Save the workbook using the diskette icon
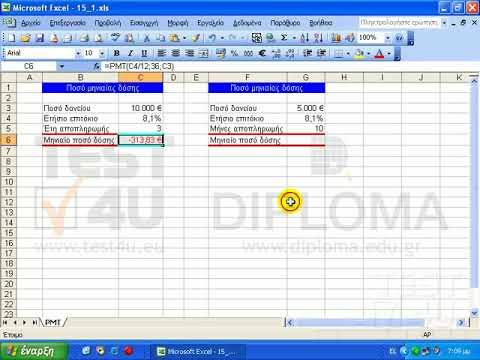 pos(39,38)
